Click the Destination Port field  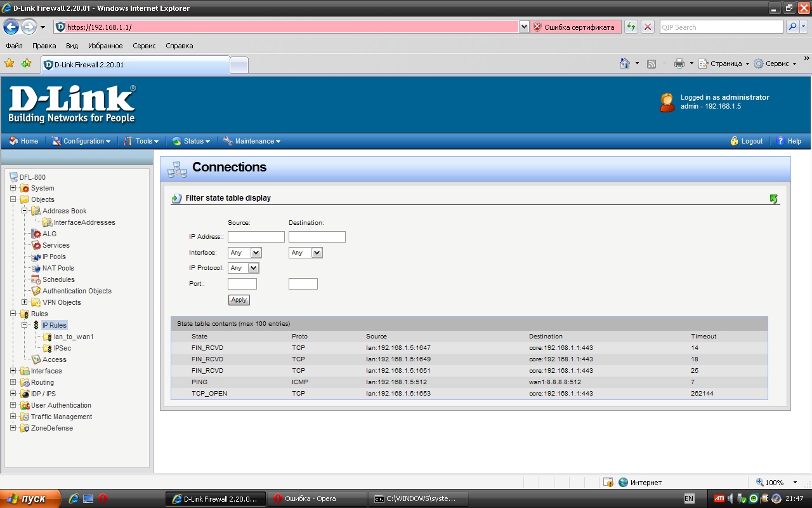(x=303, y=284)
